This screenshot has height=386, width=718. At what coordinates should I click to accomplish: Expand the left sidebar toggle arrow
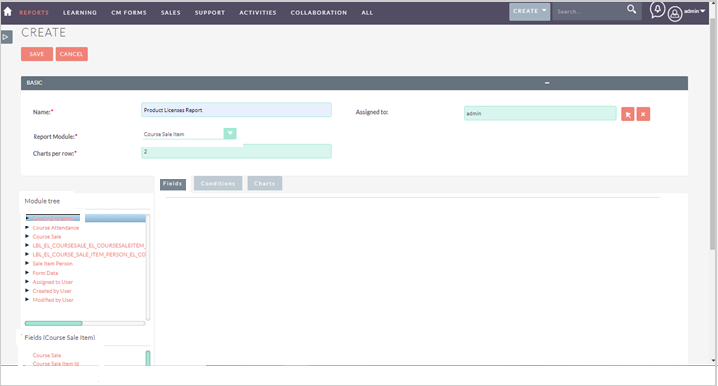tap(6, 37)
